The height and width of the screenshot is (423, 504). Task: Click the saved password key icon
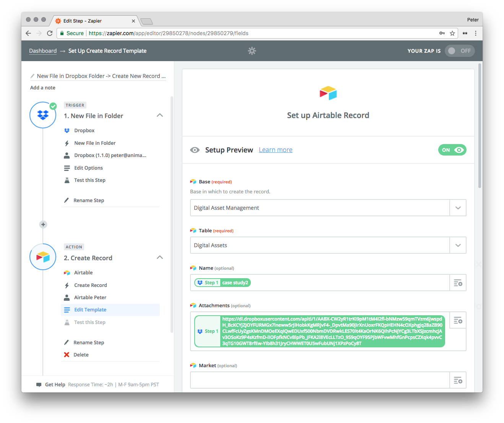tap(442, 33)
